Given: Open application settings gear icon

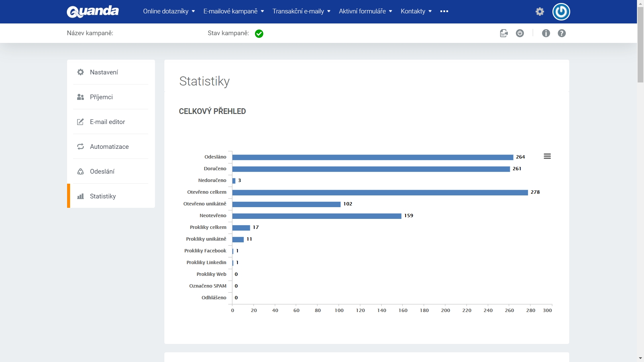Looking at the screenshot, I should click(540, 11).
